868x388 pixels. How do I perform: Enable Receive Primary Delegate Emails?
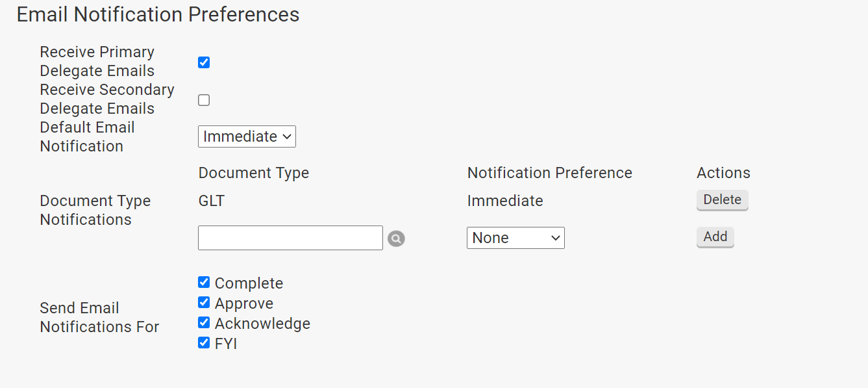[x=204, y=62]
